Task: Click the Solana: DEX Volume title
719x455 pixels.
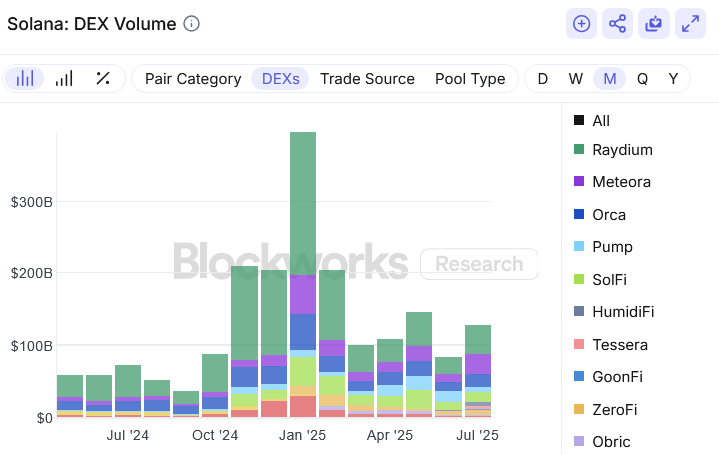Action: [x=92, y=24]
